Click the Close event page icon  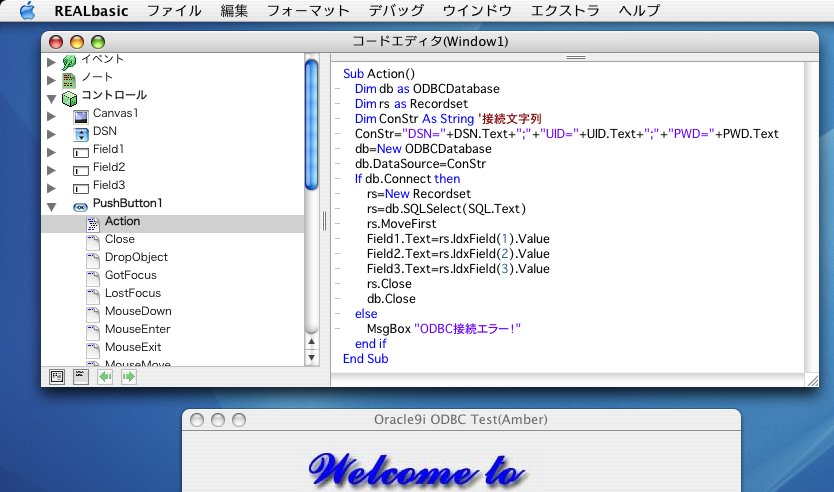pyautogui.click(x=93, y=242)
